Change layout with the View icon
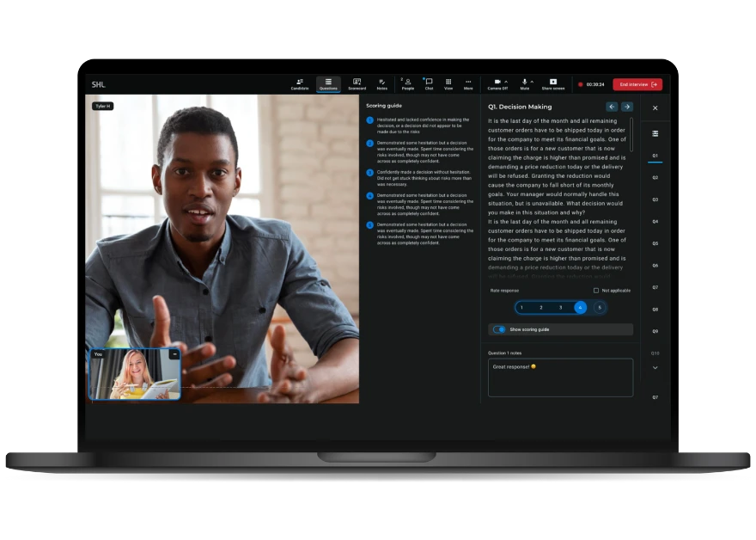This screenshot has width=756, height=540. tap(448, 84)
